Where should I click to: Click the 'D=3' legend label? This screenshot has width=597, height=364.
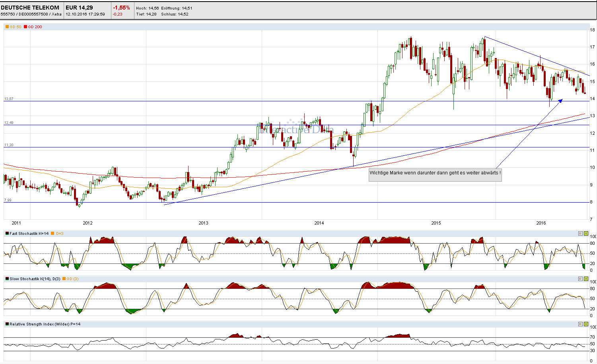tap(60, 234)
